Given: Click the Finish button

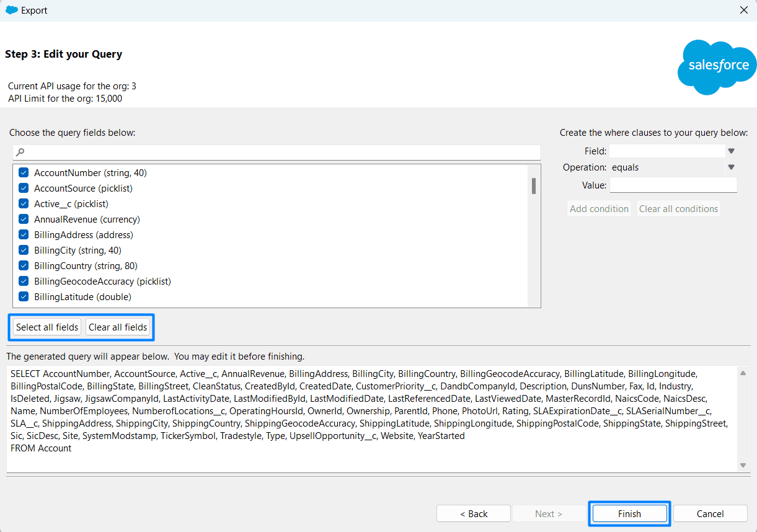Looking at the screenshot, I should [629, 513].
